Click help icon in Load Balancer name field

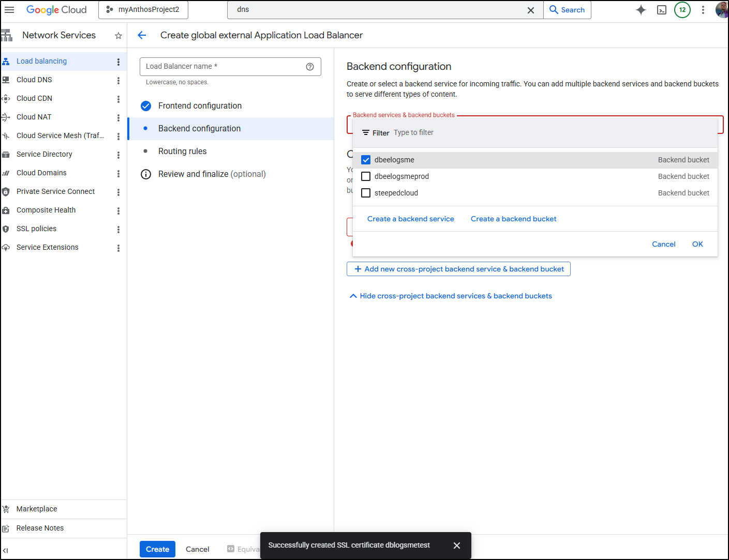tap(310, 67)
